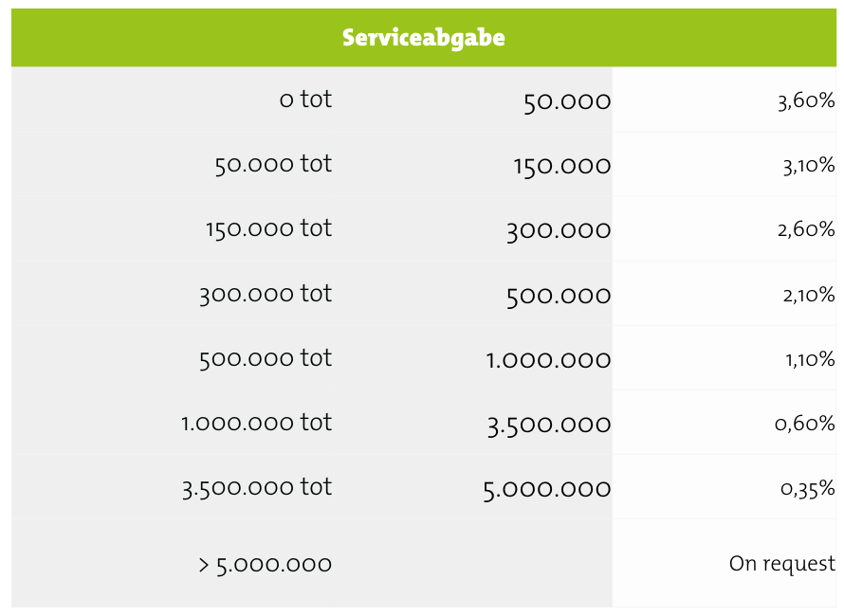Click the '50.000 tot' range cell

(x=173, y=164)
